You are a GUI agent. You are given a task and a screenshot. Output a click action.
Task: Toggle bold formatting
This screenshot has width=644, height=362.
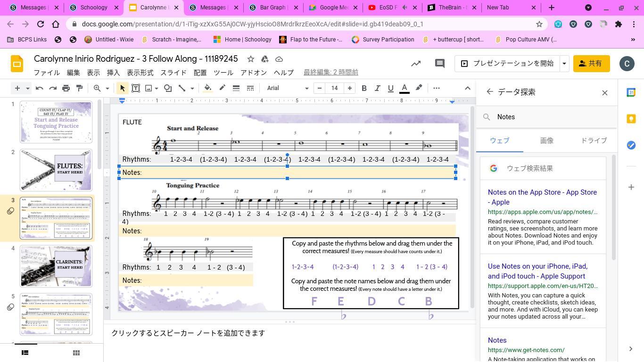coord(364,88)
